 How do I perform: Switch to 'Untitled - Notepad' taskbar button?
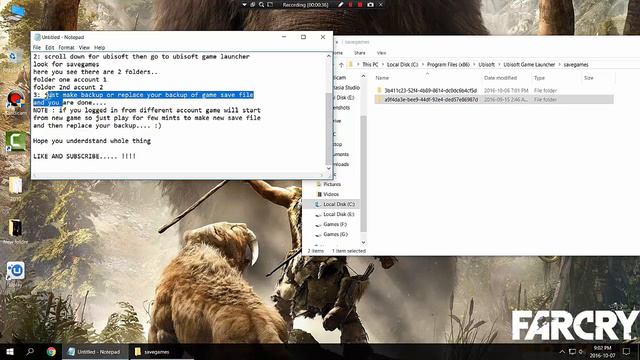point(95,351)
